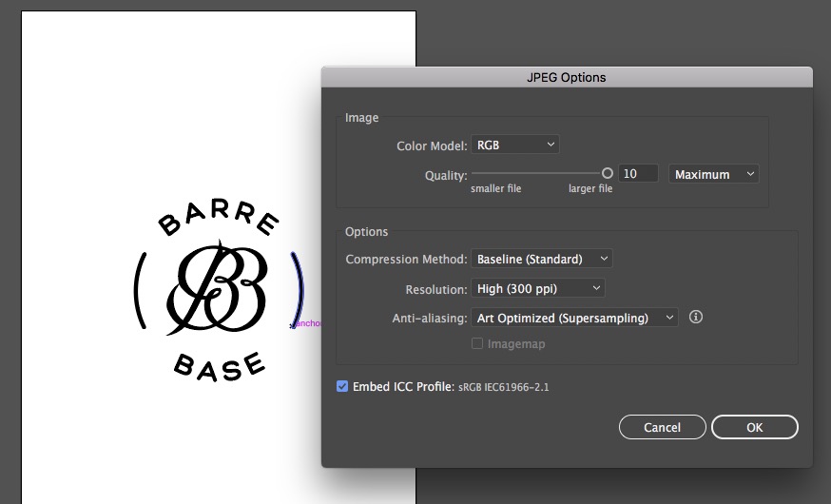Click the anti-aliasing info icon
This screenshot has width=831, height=504.
pos(695,317)
